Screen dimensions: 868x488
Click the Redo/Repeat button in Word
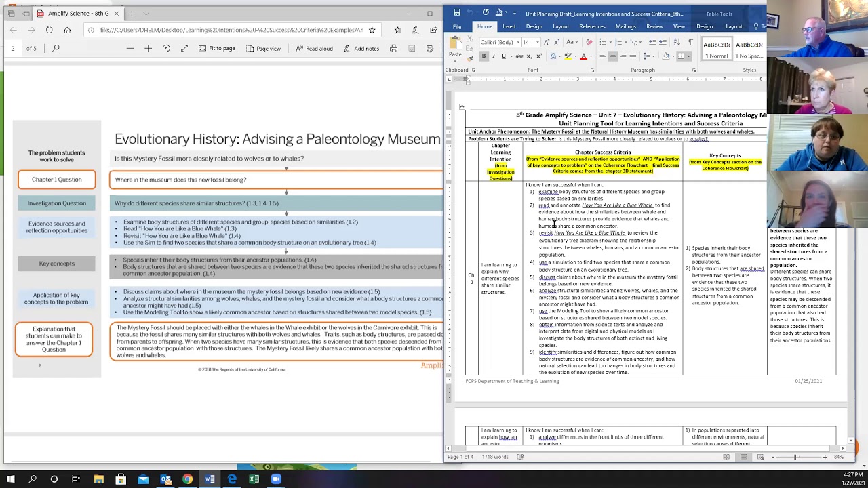point(486,13)
